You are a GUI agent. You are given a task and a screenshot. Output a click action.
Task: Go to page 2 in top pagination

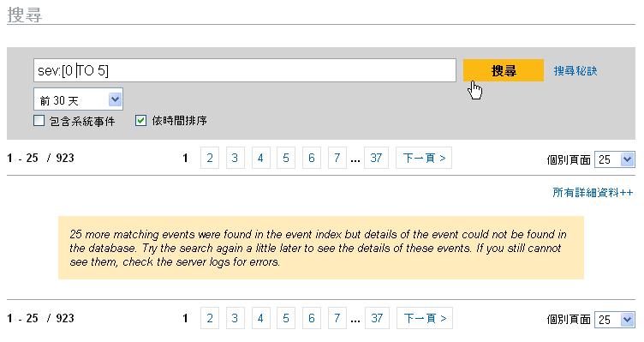point(210,158)
